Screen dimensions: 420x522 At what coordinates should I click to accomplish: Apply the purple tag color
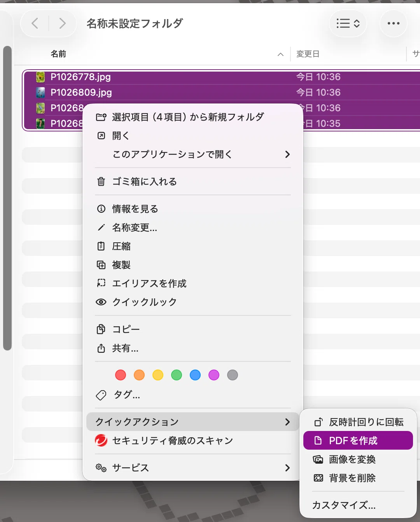tap(214, 375)
